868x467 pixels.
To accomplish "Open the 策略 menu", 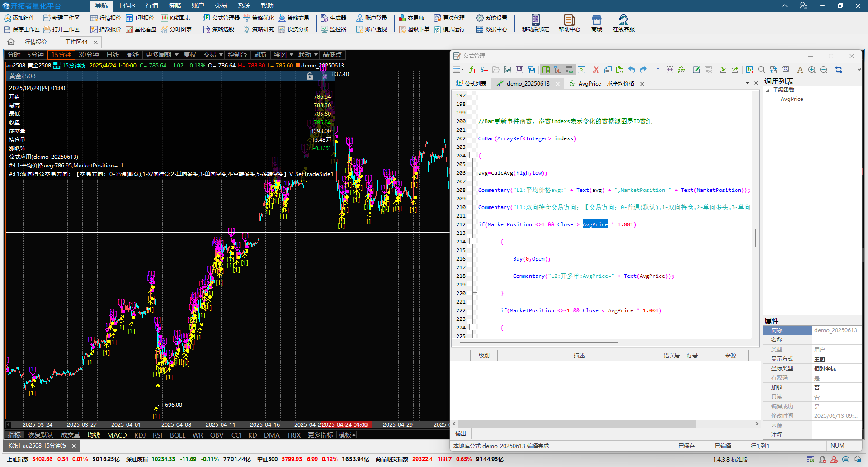I will tap(175, 5).
